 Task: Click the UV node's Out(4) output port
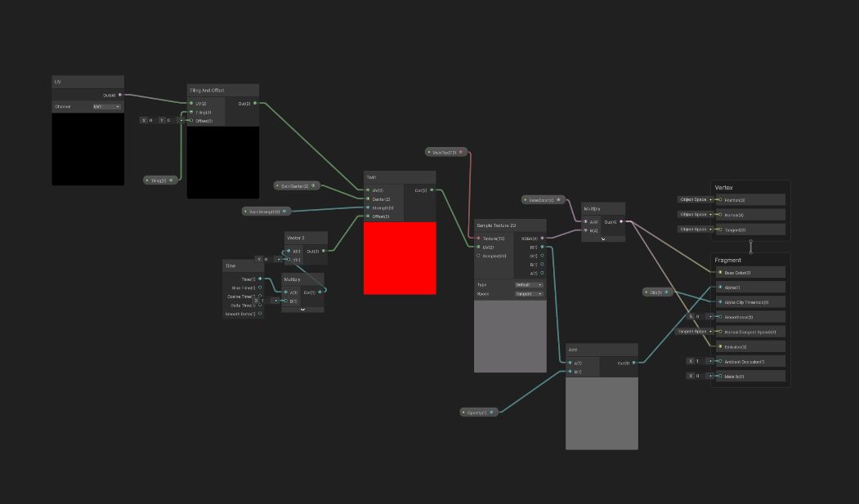(x=120, y=95)
